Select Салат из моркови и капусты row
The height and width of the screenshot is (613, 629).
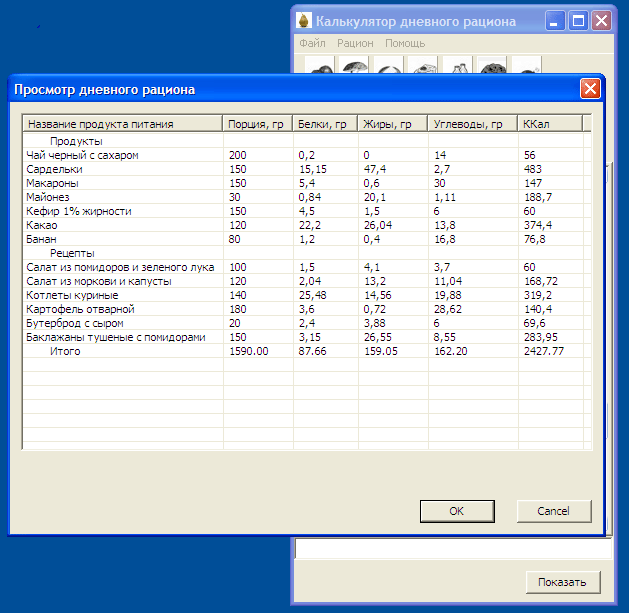(x=306, y=281)
